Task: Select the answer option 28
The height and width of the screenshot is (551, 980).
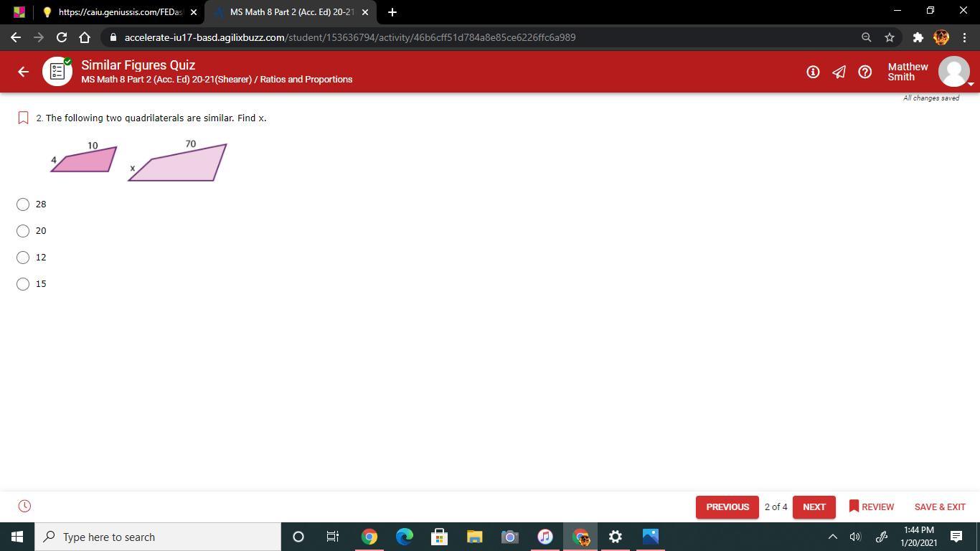Action: (23, 204)
